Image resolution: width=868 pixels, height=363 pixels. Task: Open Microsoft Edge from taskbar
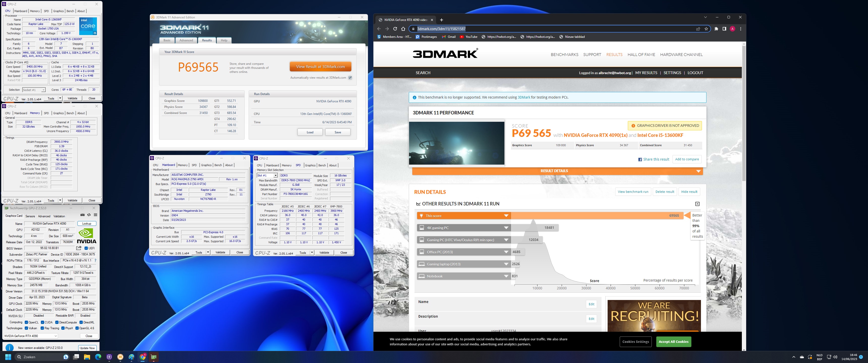pyautogui.click(x=98, y=357)
